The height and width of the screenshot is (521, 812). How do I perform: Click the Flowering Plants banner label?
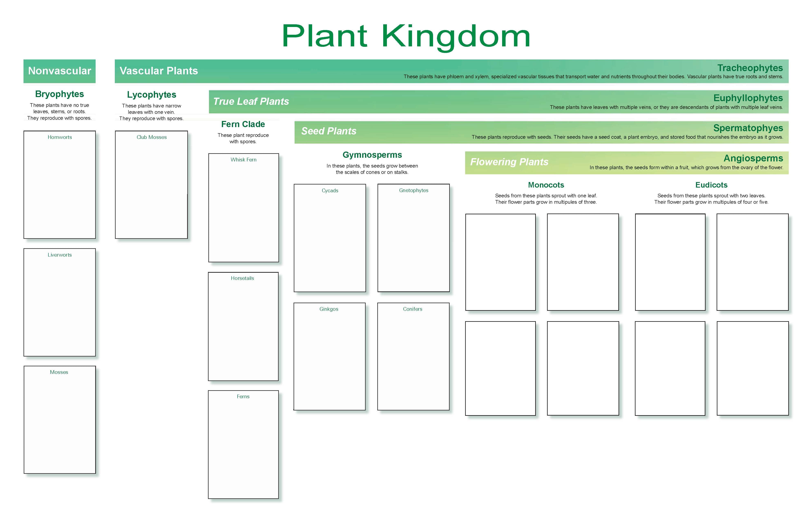click(509, 162)
